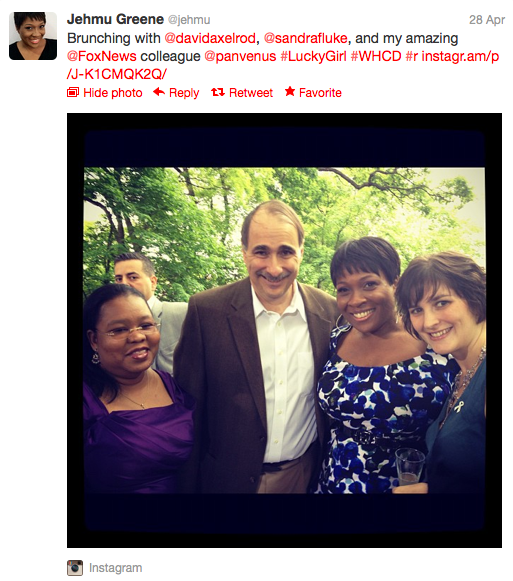Screen dimensions: 513x581
Task: Click the Favorite star icon
Action: (290, 92)
